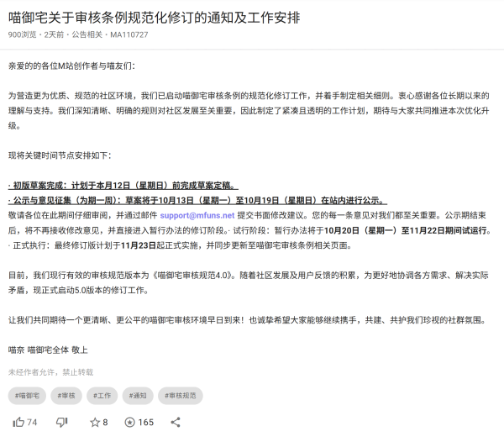Viewport: 504px width, 442px height.
Task: Click the 未经作者允许，禁止转载 notice
Action: (x=50, y=371)
